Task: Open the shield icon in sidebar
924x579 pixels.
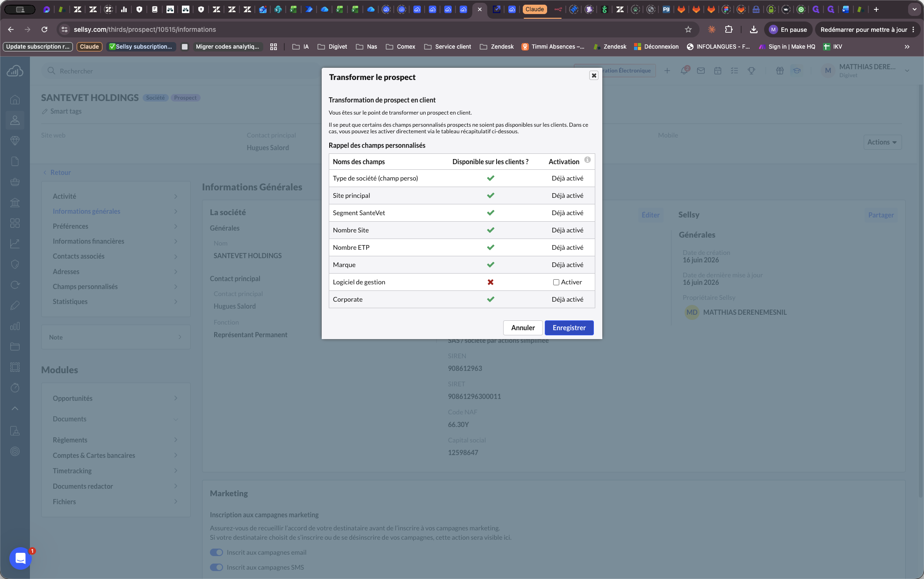Action: 15,264
